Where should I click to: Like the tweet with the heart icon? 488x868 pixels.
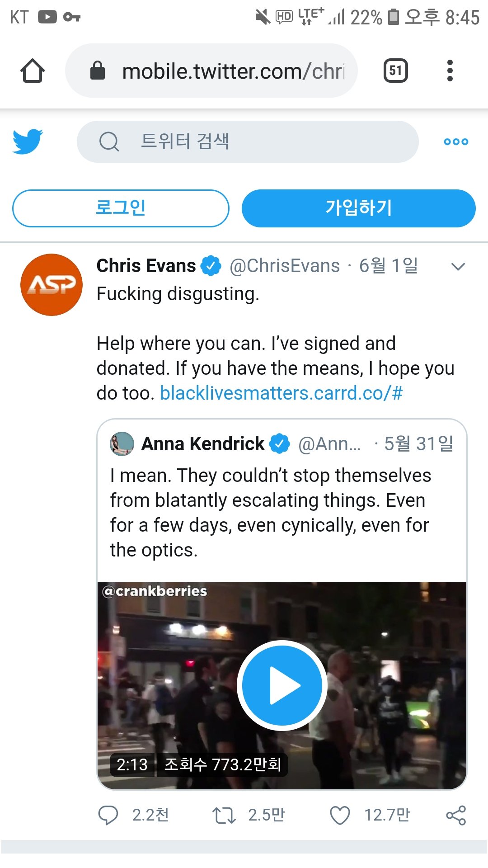click(340, 815)
